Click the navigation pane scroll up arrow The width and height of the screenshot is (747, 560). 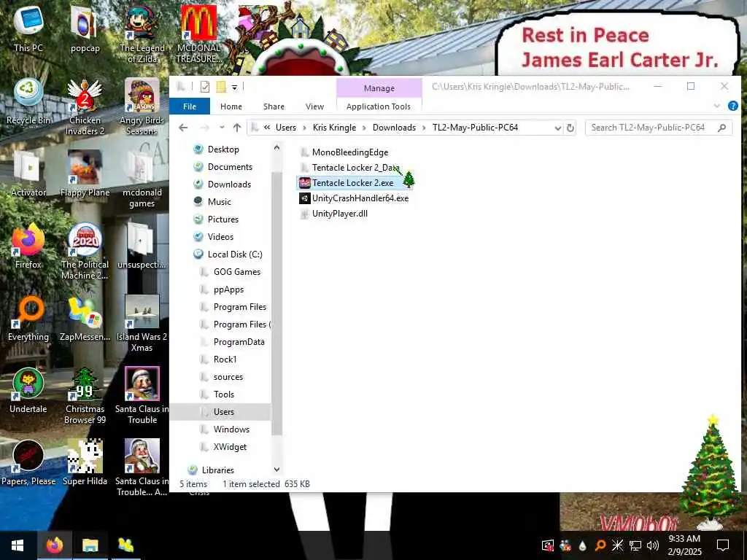pyautogui.click(x=276, y=148)
